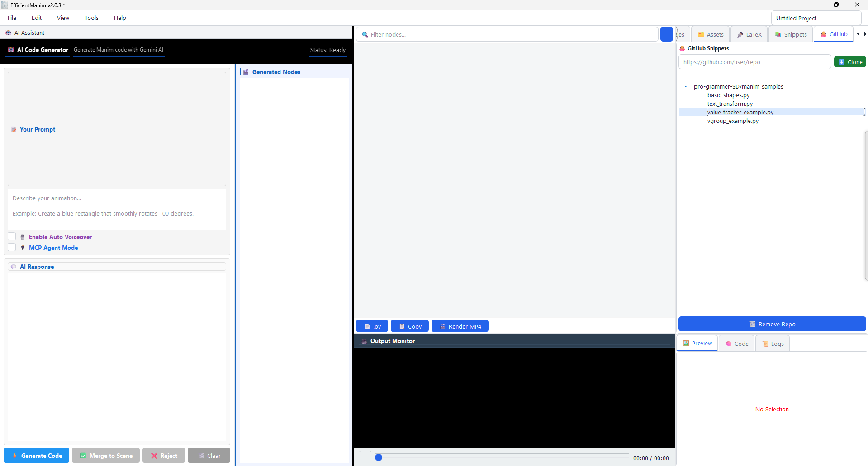
Task: Click Render MP4 button
Action: (460, 326)
